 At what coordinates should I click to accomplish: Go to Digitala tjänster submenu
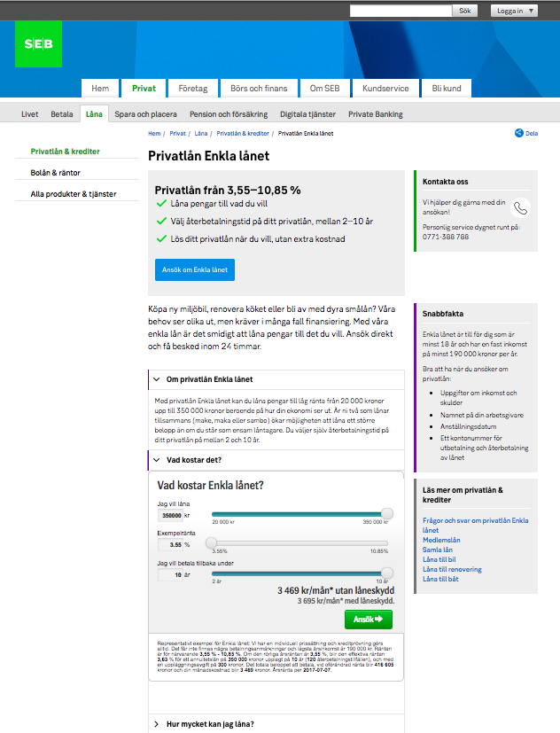[307, 114]
